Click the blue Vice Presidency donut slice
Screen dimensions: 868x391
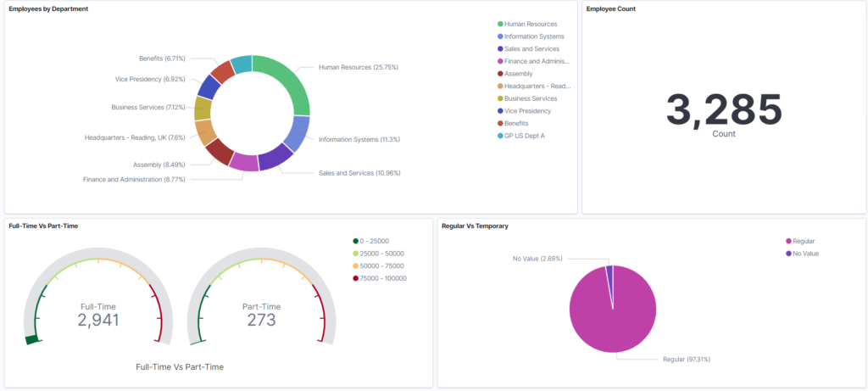click(209, 87)
